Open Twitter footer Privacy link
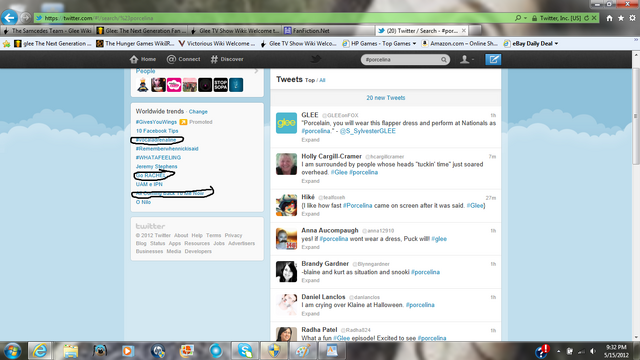Image resolution: width=640 pixels, height=360 pixels. point(233,236)
